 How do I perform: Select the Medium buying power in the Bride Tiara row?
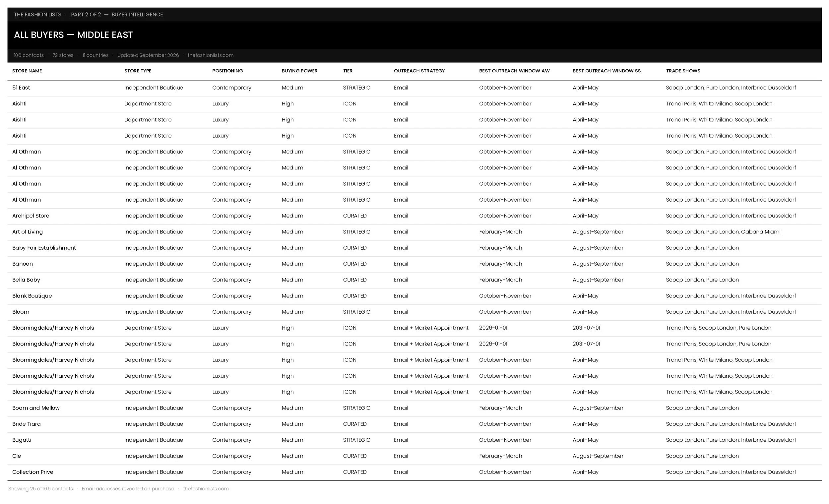292,424
